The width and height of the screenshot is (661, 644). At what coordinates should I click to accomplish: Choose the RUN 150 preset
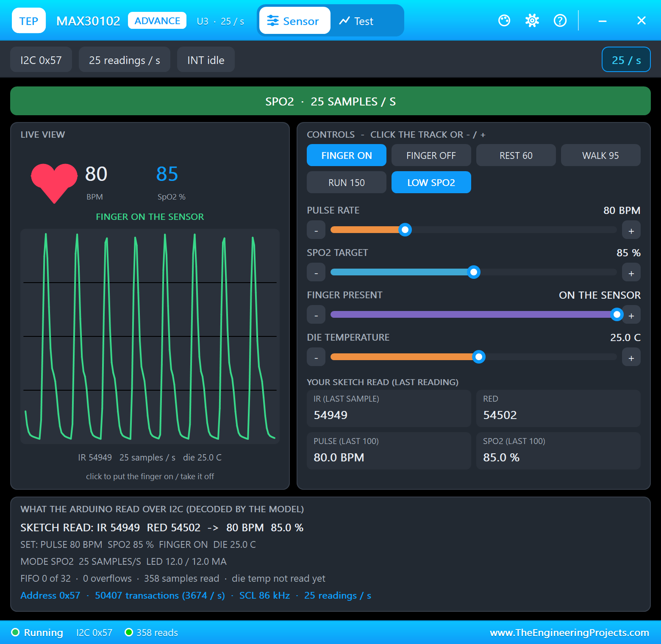[x=347, y=182]
